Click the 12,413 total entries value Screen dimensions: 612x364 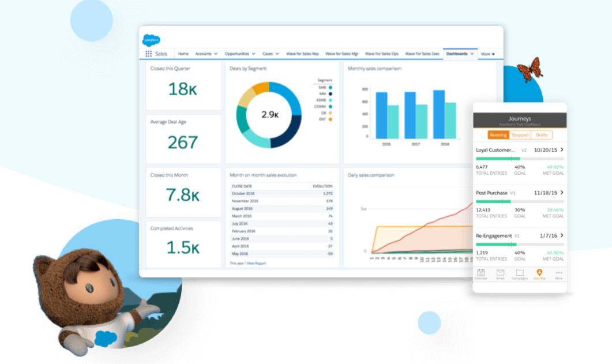point(483,210)
